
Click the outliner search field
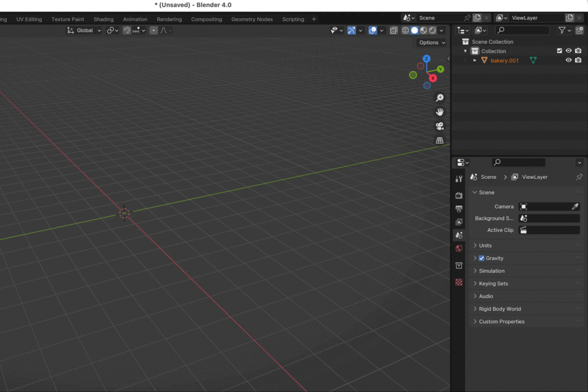pyautogui.click(x=523, y=30)
